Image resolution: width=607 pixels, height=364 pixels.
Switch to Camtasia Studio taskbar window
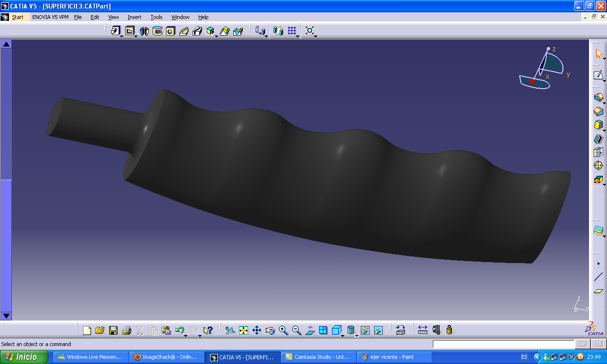318,357
